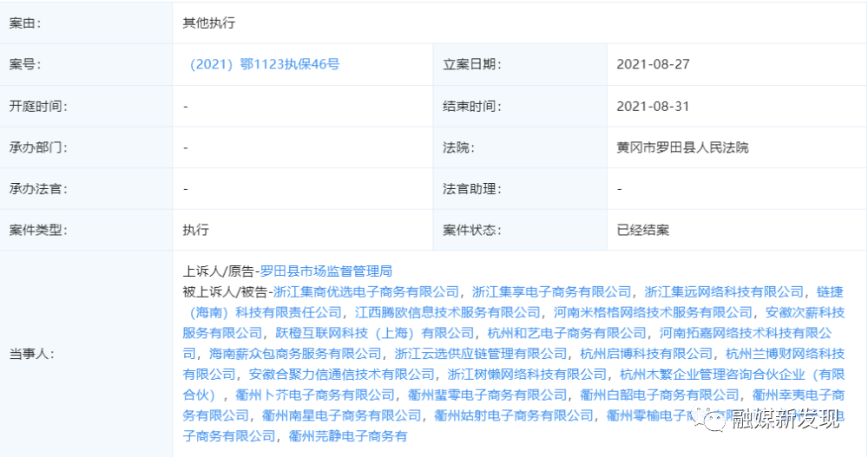Select 浙江云选供应链管理有限公司 link
Image resolution: width=868 pixels, height=457 pixels.
[x=481, y=354]
